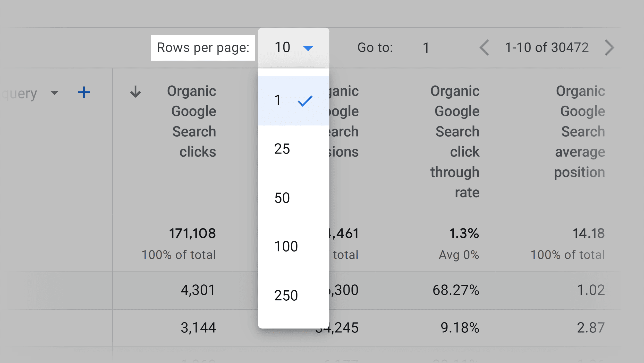
Task: Click the 4,301 clicks table cell
Action: click(x=198, y=290)
